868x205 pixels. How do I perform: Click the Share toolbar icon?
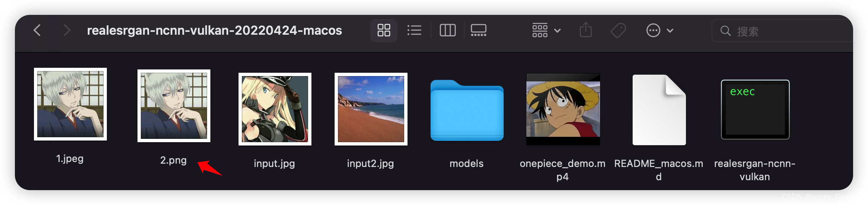click(586, 30)
